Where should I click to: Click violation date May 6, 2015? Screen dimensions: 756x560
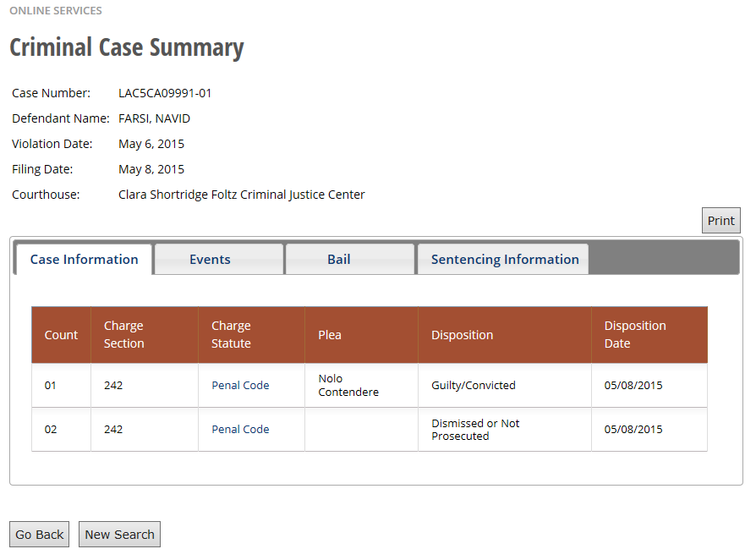coord(151,144)
